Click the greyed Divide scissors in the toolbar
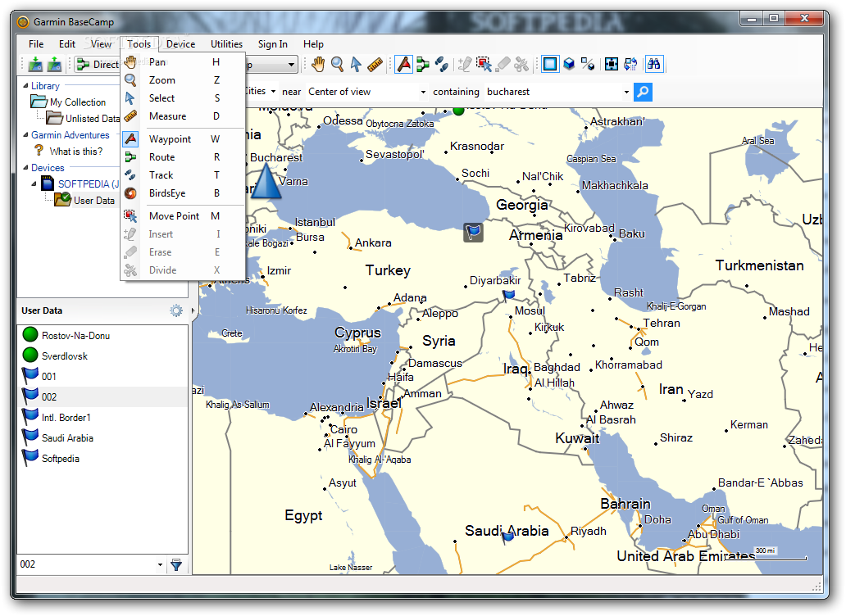The height and width of the screenshot is (616, 846). tap(521, 64)
